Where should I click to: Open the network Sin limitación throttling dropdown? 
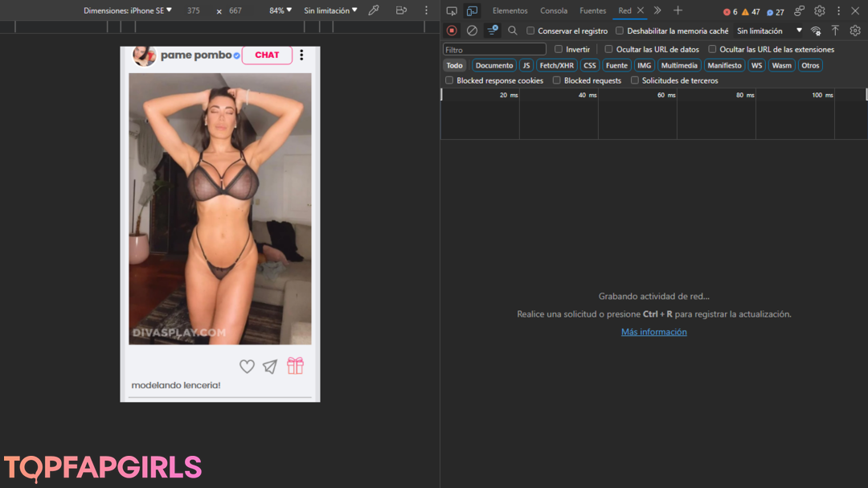click(769, 31)
